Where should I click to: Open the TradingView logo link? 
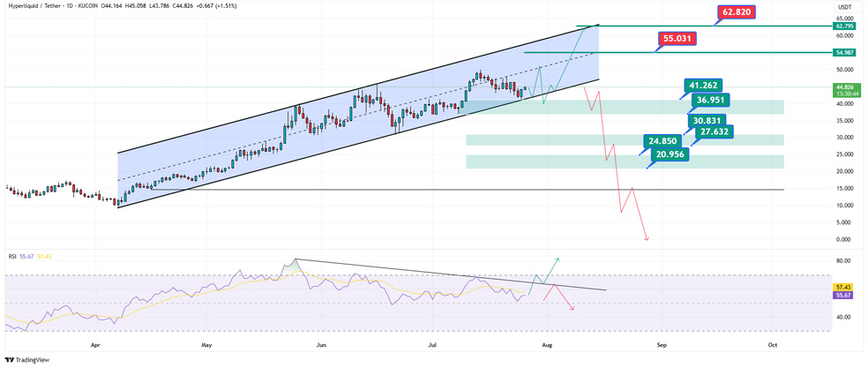click(x=26, y=360)
